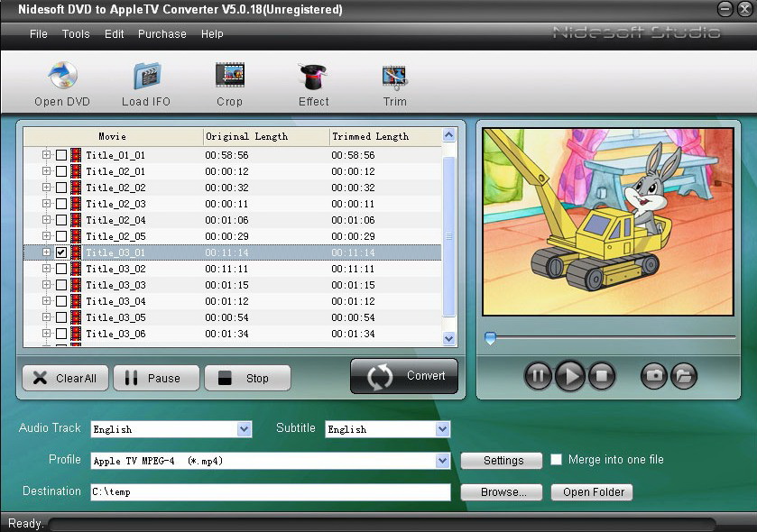This screenshot has height=532, width=757.
Task: Open the Tools menu
Action: point(76,34)
